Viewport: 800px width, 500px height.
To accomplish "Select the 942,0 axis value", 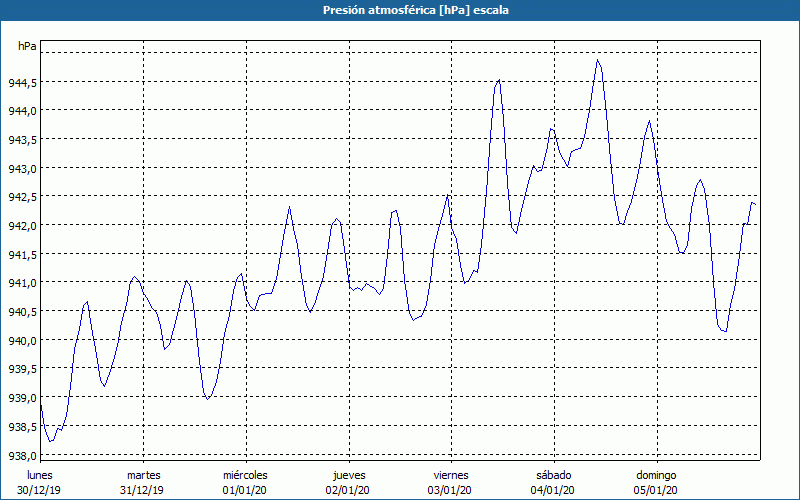I will (21, 226).
